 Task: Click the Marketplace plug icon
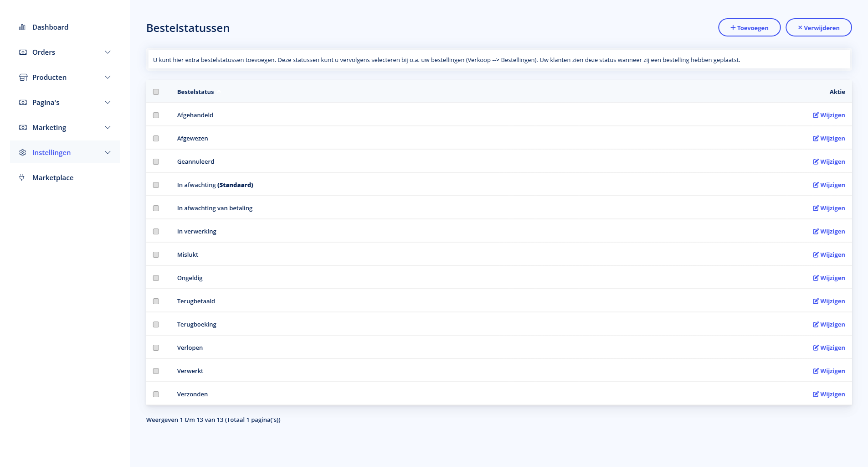[22, 178]
